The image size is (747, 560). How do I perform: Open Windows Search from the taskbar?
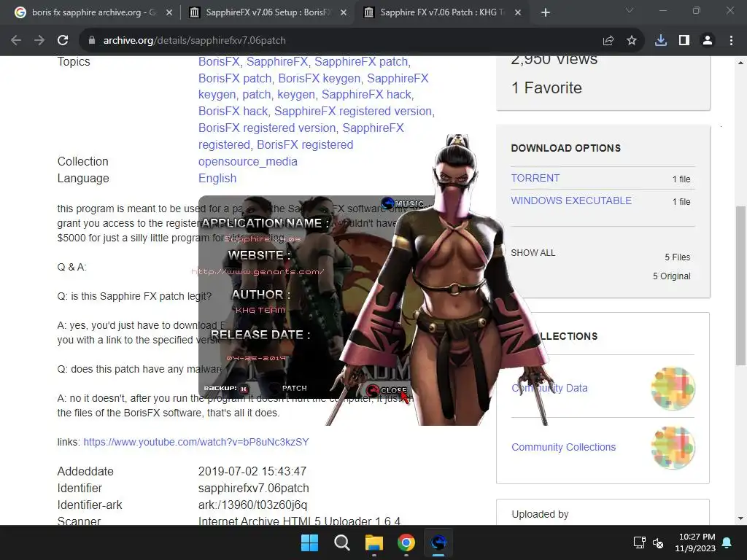[341, 542]
